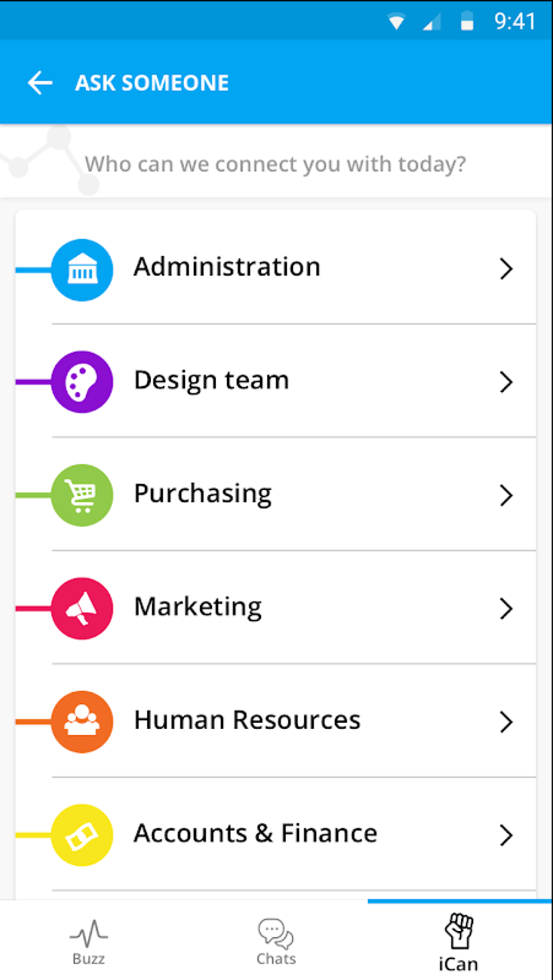Switch to the Buzz tab
The image size is (553, 980).
89,942
